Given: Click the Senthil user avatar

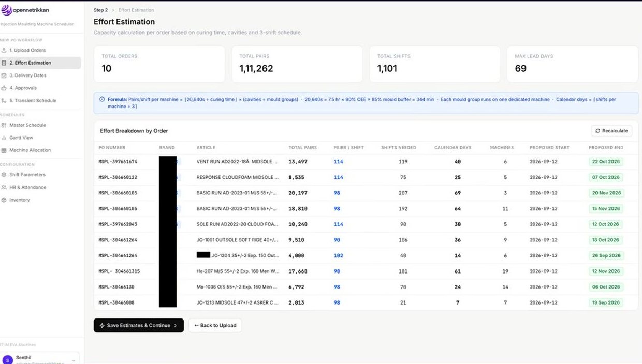Looking at the screenshot, I should (7, 360).
